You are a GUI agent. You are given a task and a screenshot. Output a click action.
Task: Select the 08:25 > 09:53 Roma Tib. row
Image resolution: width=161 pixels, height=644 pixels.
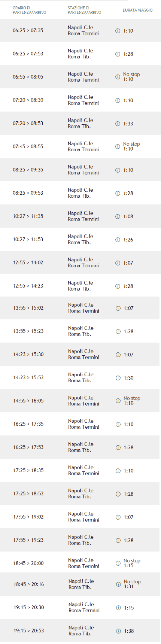80,193
